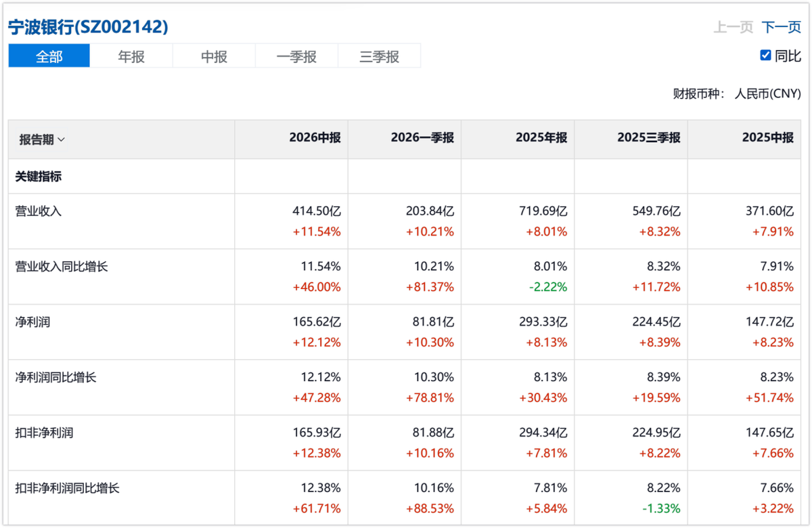
Task: Click the 293.33亿 net profit value
Action: pyautogui.click(x=543, y=322)
